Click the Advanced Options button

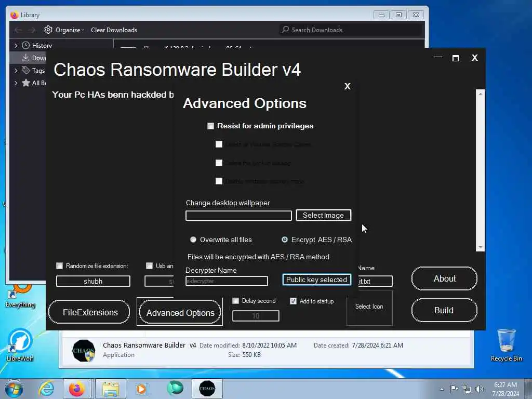click(180, 312)
